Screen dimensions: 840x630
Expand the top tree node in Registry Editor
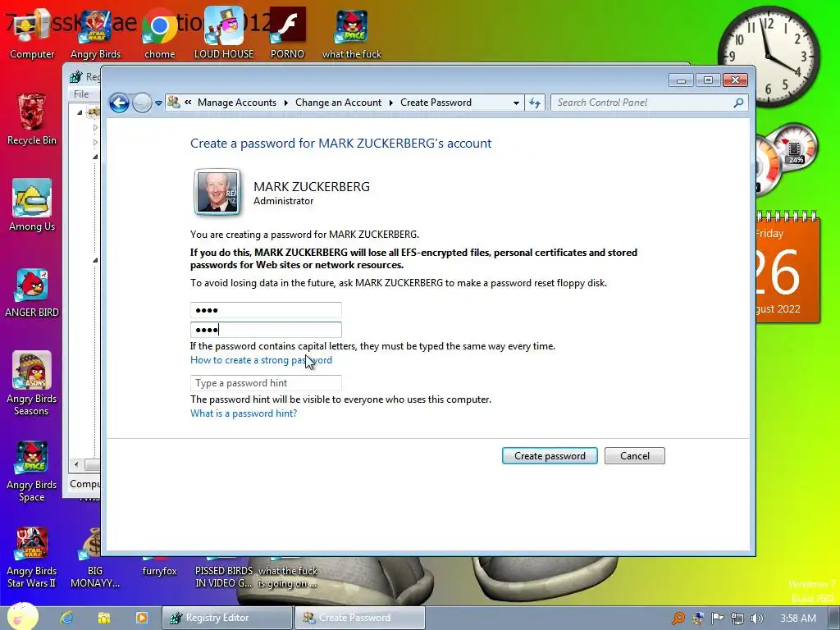(80, 112)
